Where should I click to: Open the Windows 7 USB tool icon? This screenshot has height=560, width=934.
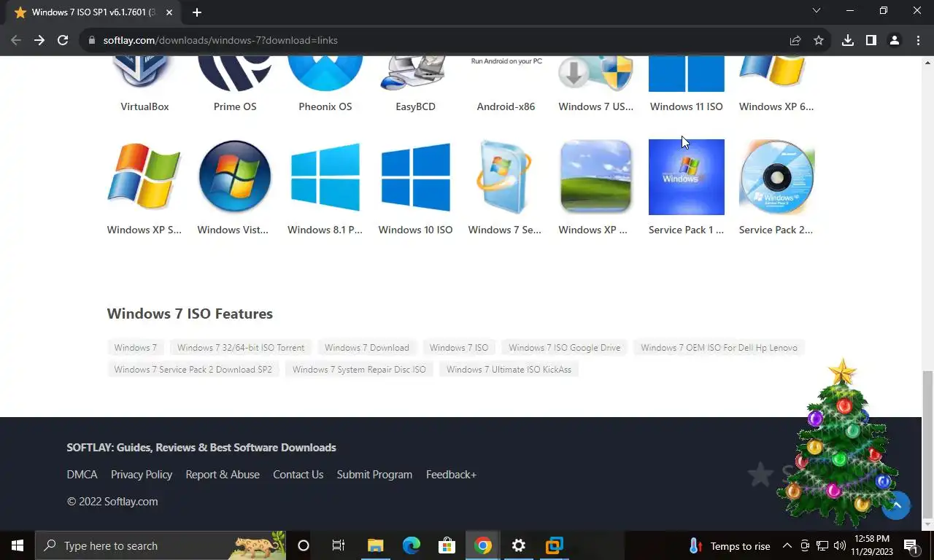coord(596,73)
